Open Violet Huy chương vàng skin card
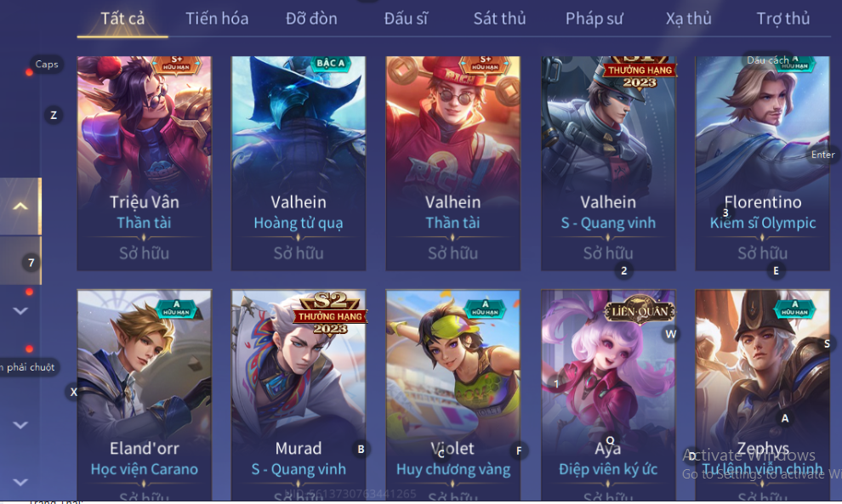The height and width of the screenshot is (504, 842). [x=452, y=395]
